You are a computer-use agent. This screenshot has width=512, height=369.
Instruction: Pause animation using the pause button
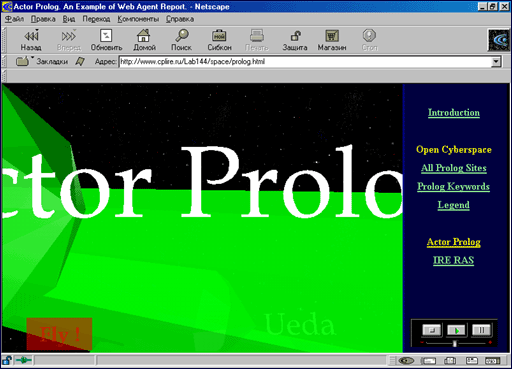[x=481, y=330]
